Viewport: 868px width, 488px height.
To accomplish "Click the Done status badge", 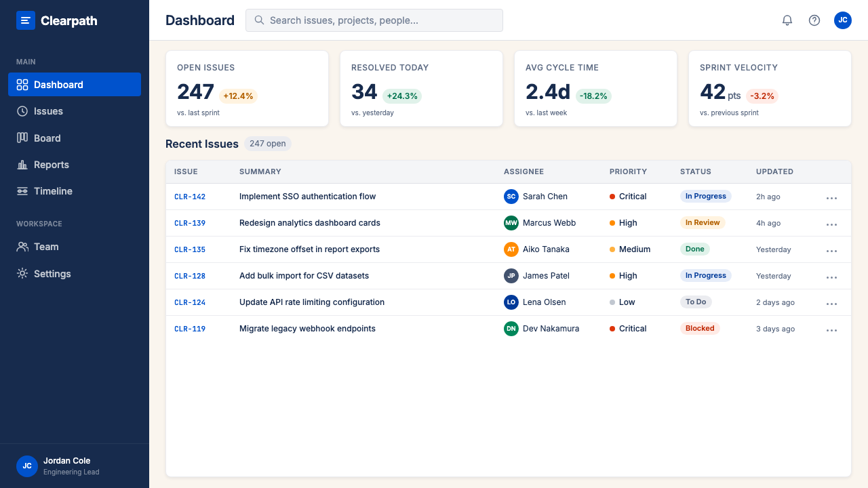I will pyautogui.click(x=695, y=249).
